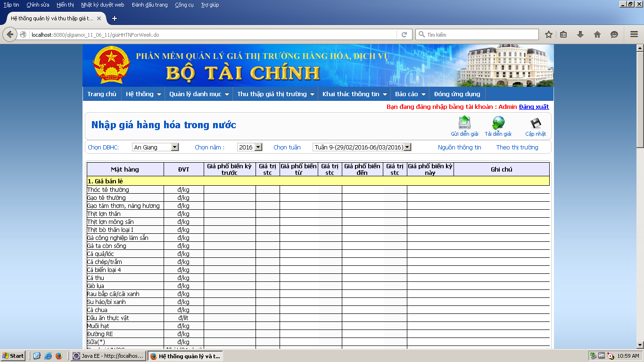644x362 pixels.
Task: Open the Hiển thị browser menu
Action: tap(65, 5)
